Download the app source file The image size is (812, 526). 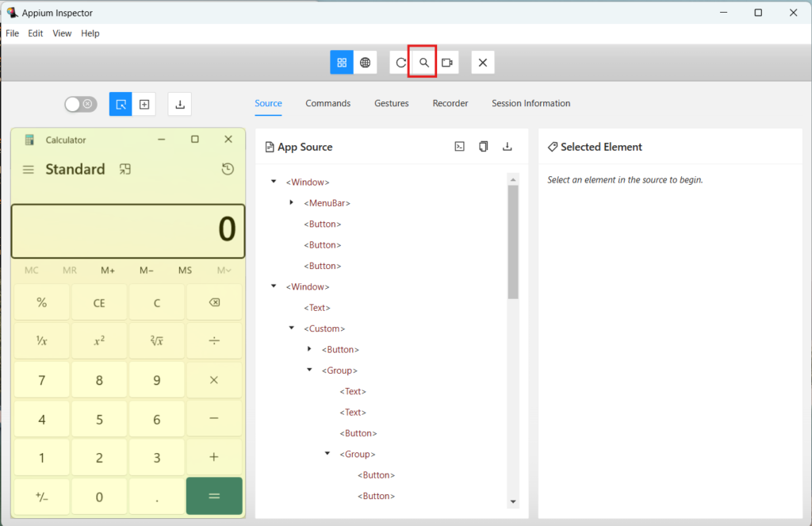pyautogui.click(x=507, y=147)
